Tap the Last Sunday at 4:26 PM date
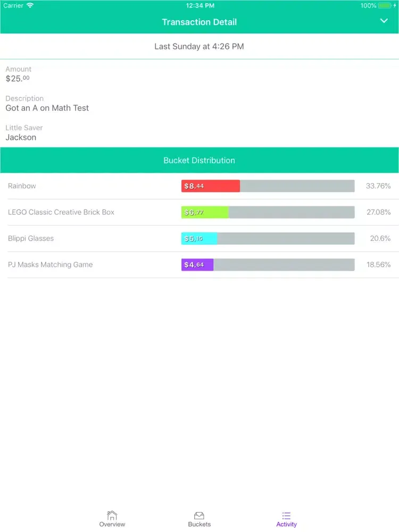Viewport: 399px width, 532px height. point(199,46)
